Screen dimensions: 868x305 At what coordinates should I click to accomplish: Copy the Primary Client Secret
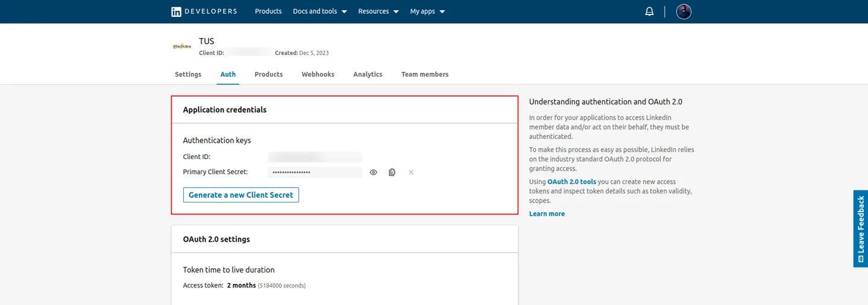[x=392, y=172]
